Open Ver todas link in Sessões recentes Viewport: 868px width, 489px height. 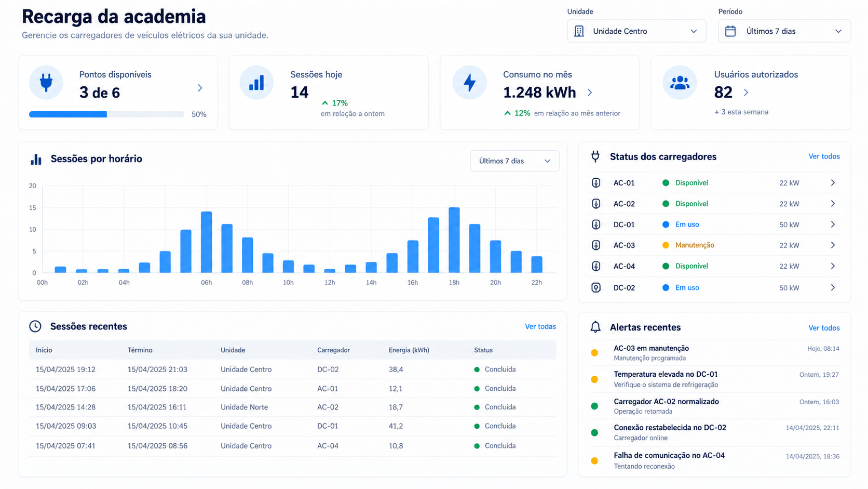tap(540, 326)
